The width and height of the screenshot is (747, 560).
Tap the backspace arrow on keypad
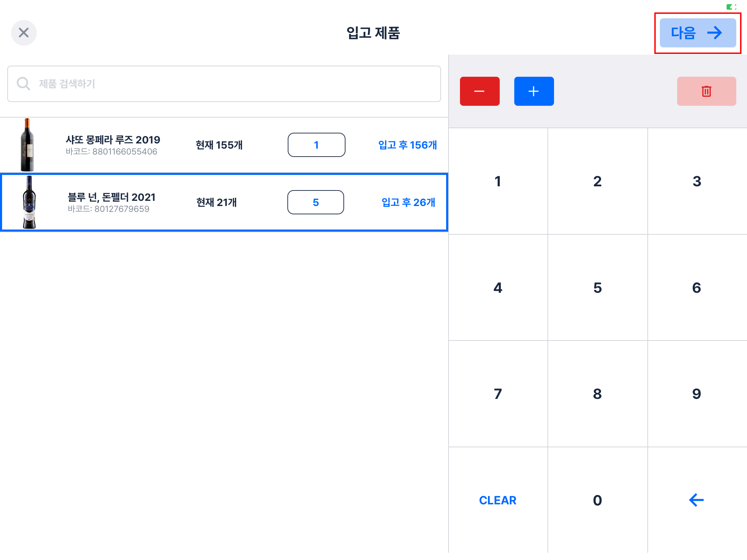click(x=696, y=500)
